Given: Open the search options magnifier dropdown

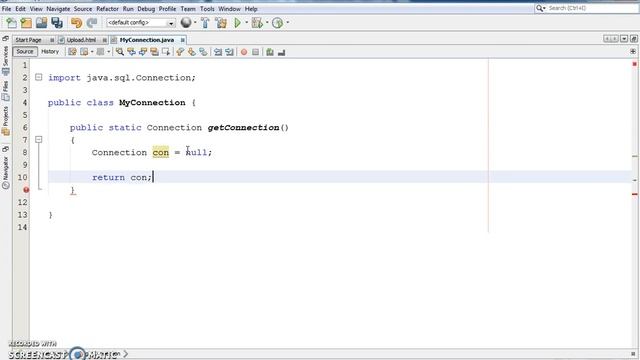Looking at the screenshot, I should [540, 8].
